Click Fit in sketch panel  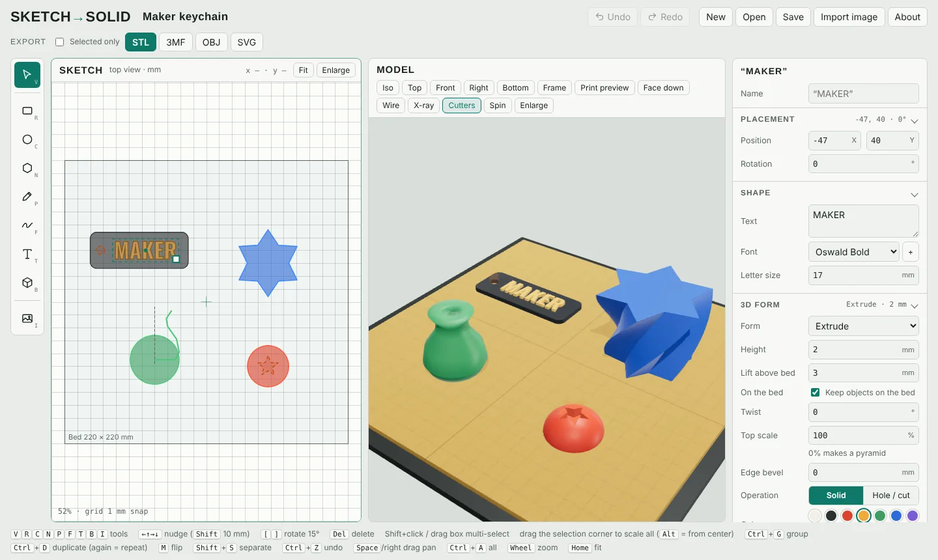(x=304, y=70)
